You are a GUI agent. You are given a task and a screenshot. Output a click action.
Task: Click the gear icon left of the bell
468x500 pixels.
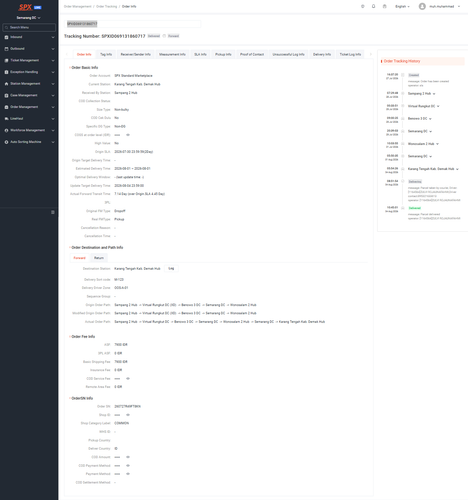363,6
